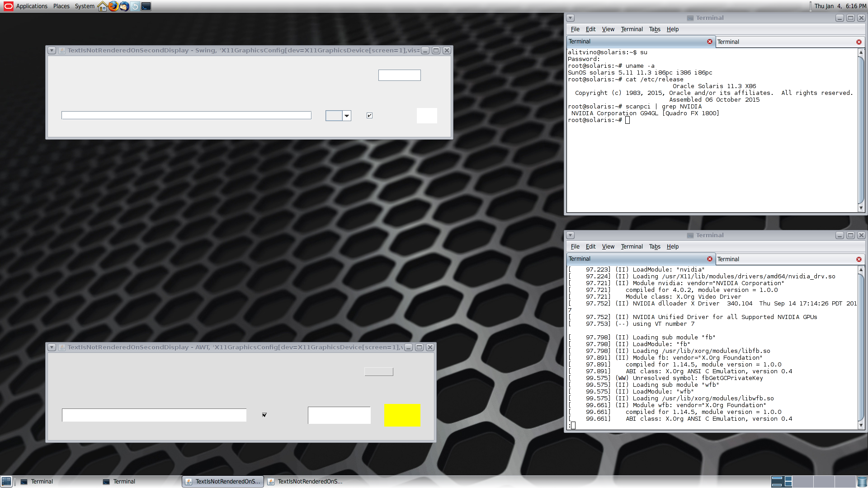
Task: Open the window menu of the Swing window
Action: [52, 51]
